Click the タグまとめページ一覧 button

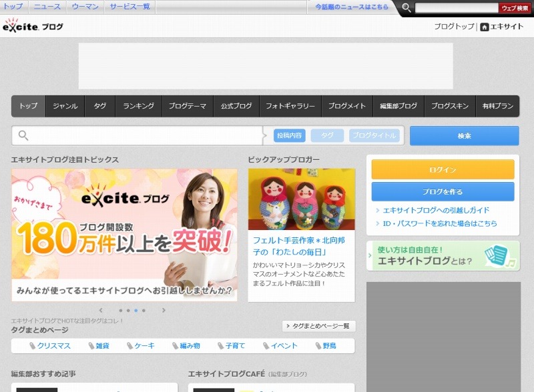319,326
